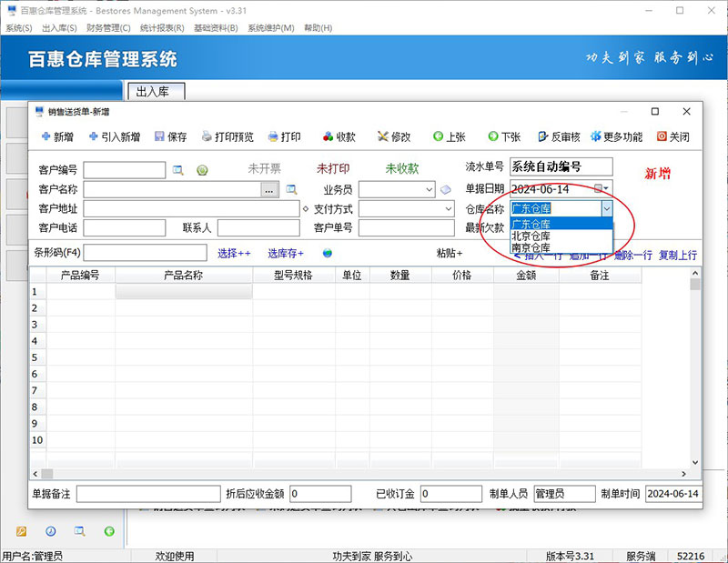The height and width of the screenshot is (563, 728).
Task: Go to next record with 下张
Action: 504,136
